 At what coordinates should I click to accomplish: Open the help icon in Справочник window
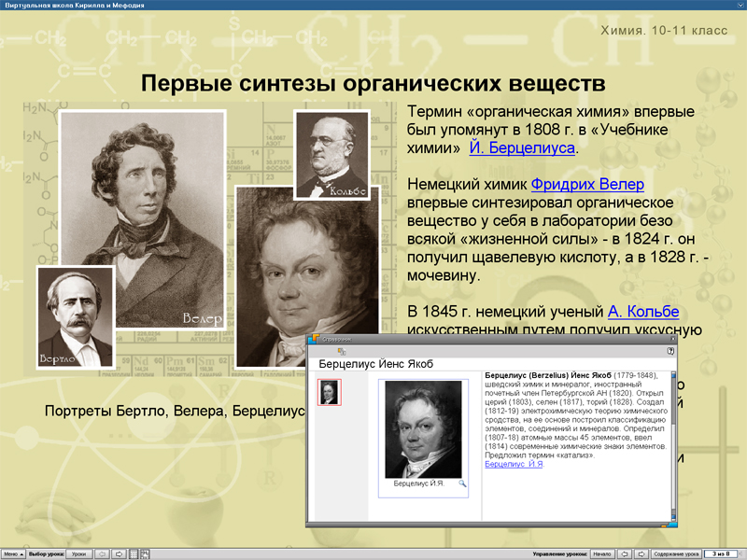pyautogui.click(x=669, y=349)
